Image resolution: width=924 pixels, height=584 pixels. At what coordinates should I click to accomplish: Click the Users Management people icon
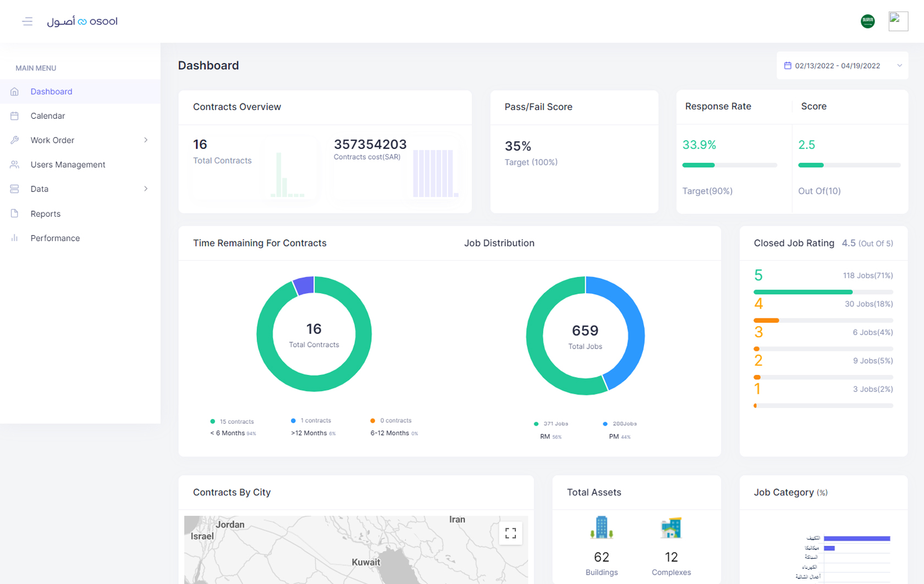[x=15, y=164]
